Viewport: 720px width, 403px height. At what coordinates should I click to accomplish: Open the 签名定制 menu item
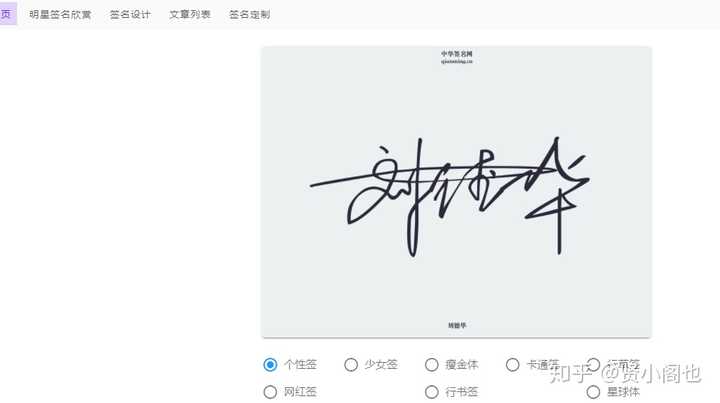(x=249, y=14)
